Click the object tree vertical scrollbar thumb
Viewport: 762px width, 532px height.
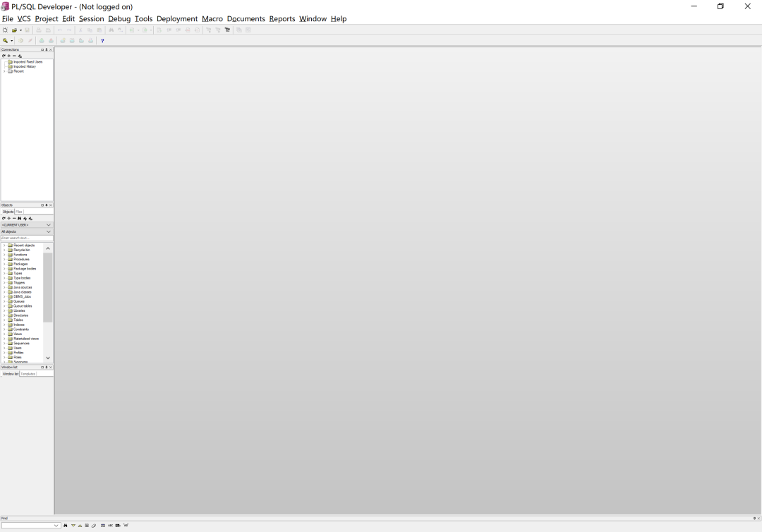pyautogui.click(x=48, y=287)
